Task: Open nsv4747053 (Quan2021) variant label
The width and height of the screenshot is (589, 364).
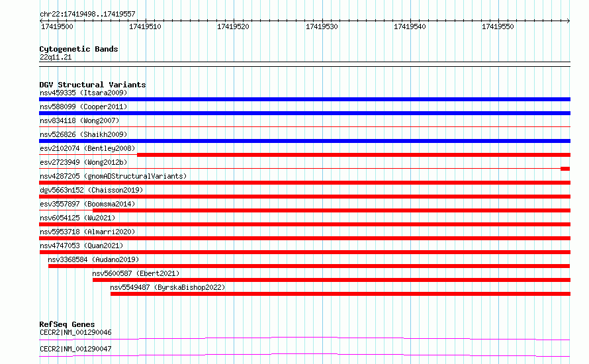Action: point(81,246)
